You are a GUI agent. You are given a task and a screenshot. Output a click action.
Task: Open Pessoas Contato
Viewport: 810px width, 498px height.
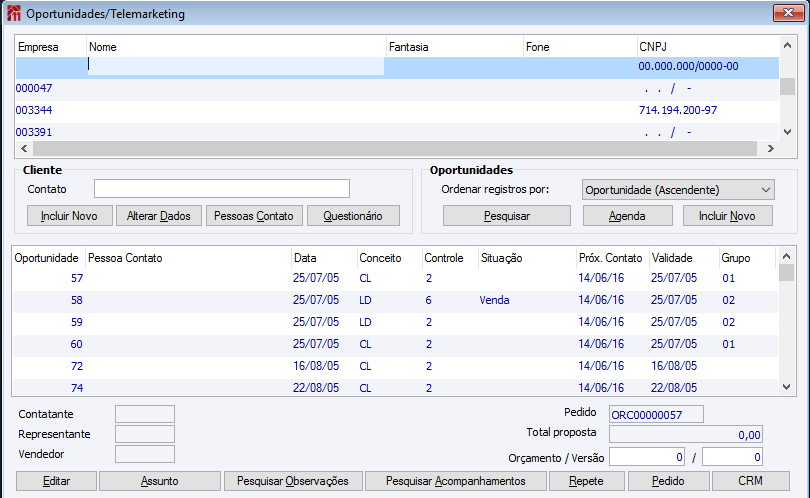coord(255,215)
